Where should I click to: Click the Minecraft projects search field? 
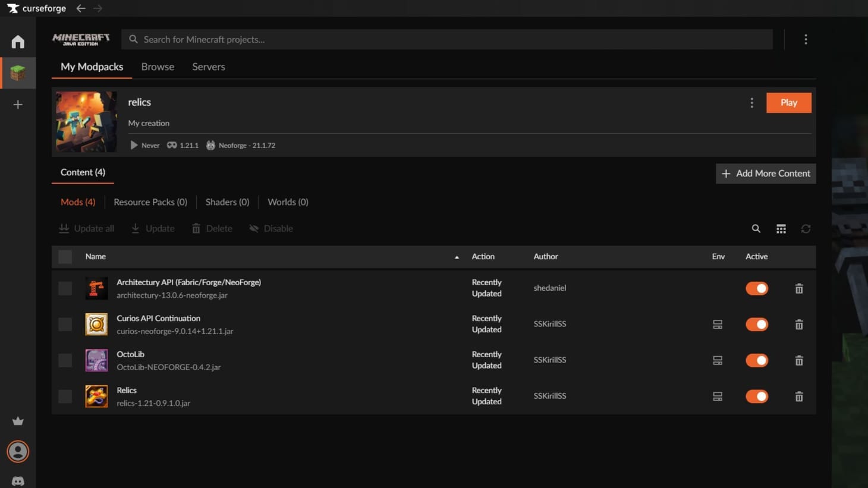click(x=446, y=39)
